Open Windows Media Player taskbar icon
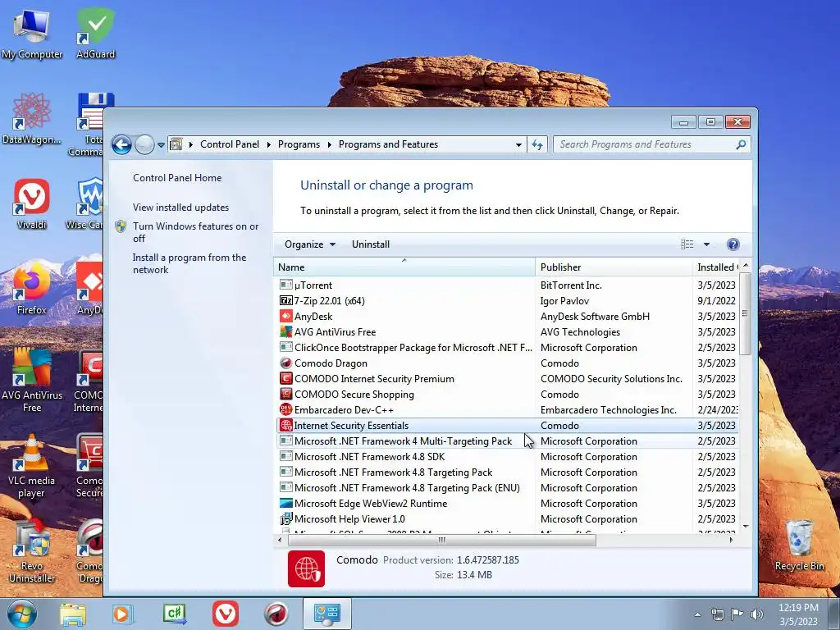The width and height of the screenshot is (840, 630). coord(123,614)
